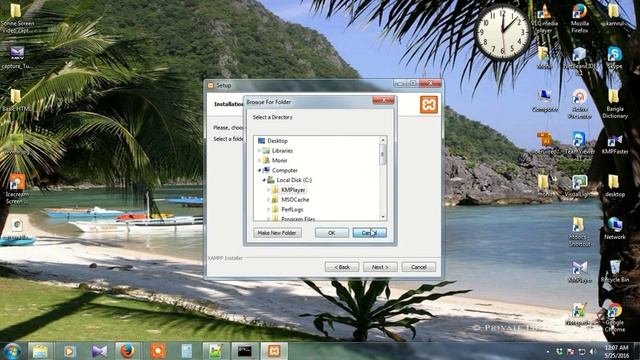Select the MSOCache folder
Screen dimensions: 640x360
295,200
